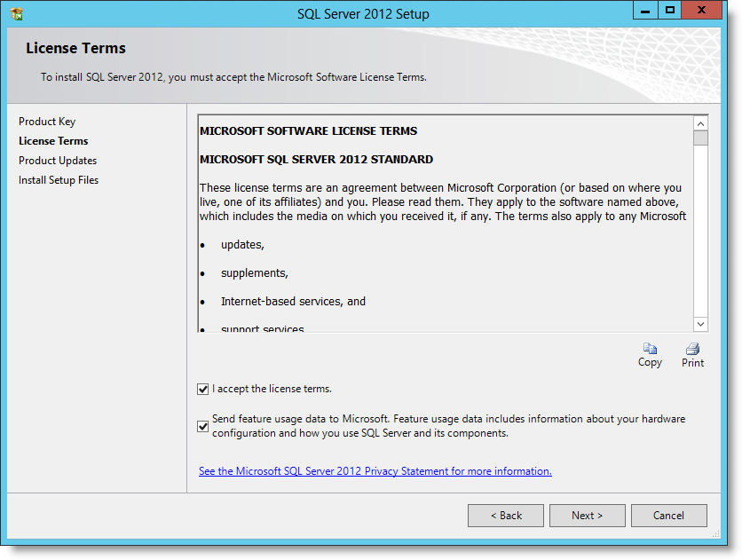Select the License Terms step in sidebar
The image size is (742, 560).
click(53, 141)
